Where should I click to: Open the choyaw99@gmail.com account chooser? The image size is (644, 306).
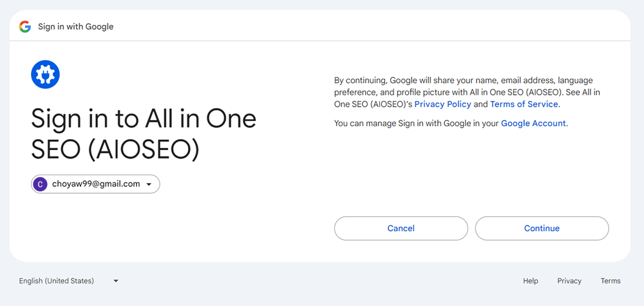point(95,184)
